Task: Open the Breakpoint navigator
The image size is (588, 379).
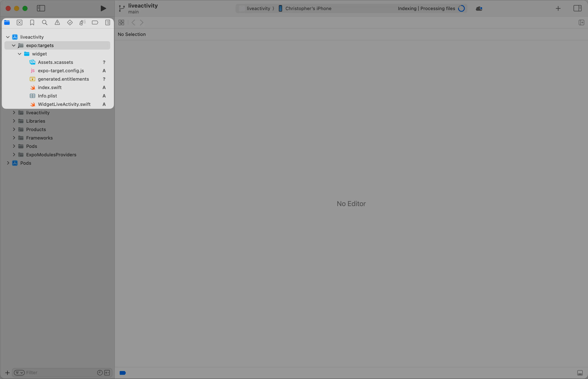Action: coord(95,22)
